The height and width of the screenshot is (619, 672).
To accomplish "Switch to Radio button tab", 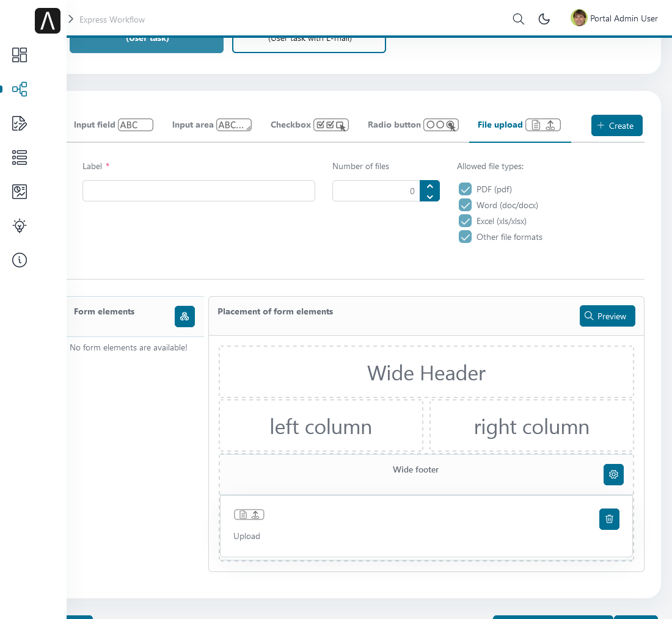I will [x=413, y=125].
